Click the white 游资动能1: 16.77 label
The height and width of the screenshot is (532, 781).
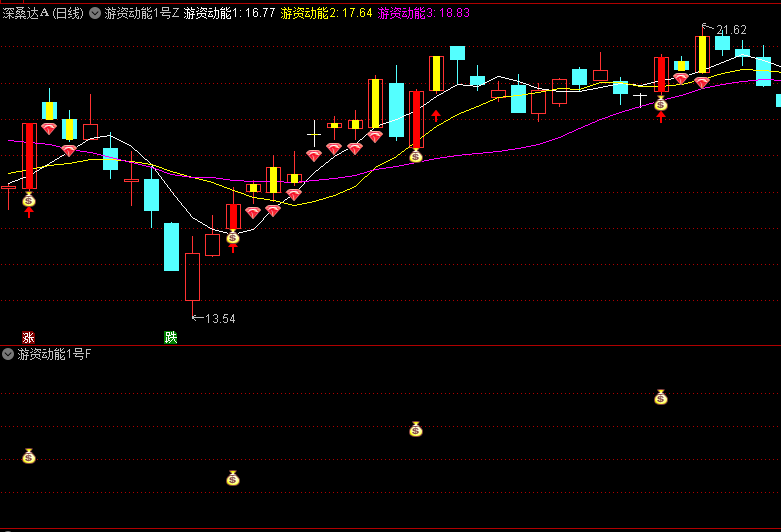coord(229,13)
